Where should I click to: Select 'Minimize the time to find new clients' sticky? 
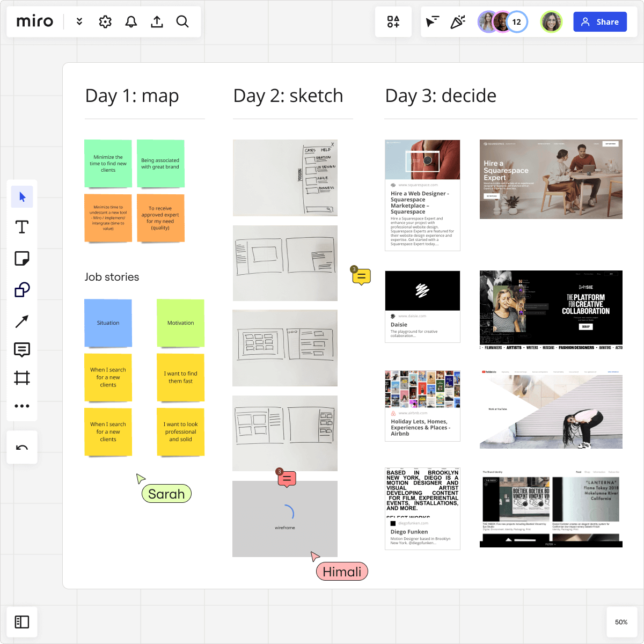(108, 164)
